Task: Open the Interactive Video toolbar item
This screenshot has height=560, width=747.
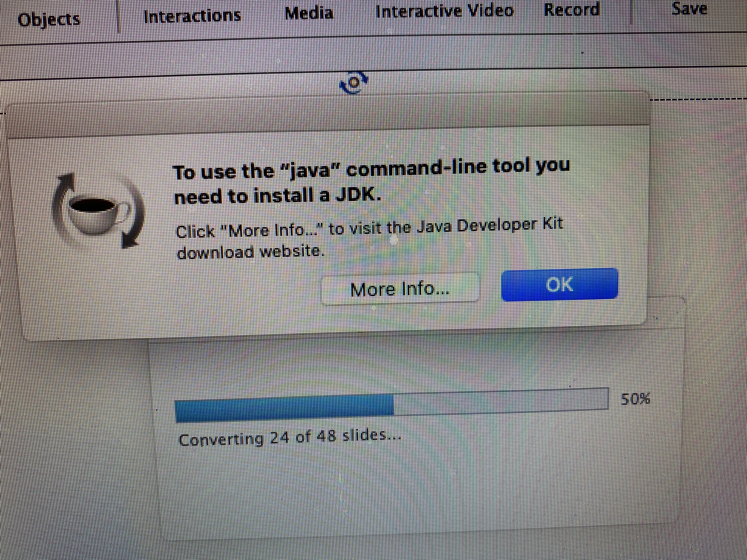Action: coord(444,11)
